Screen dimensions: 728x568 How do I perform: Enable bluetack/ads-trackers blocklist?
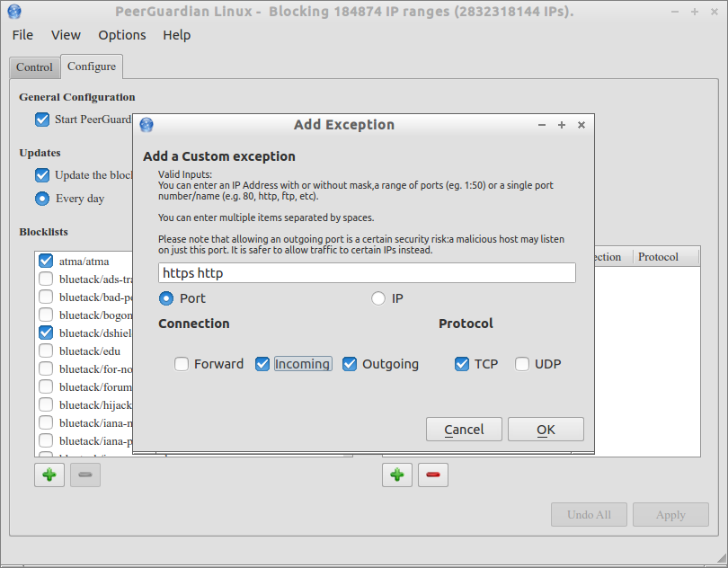(x=46, y=279)
